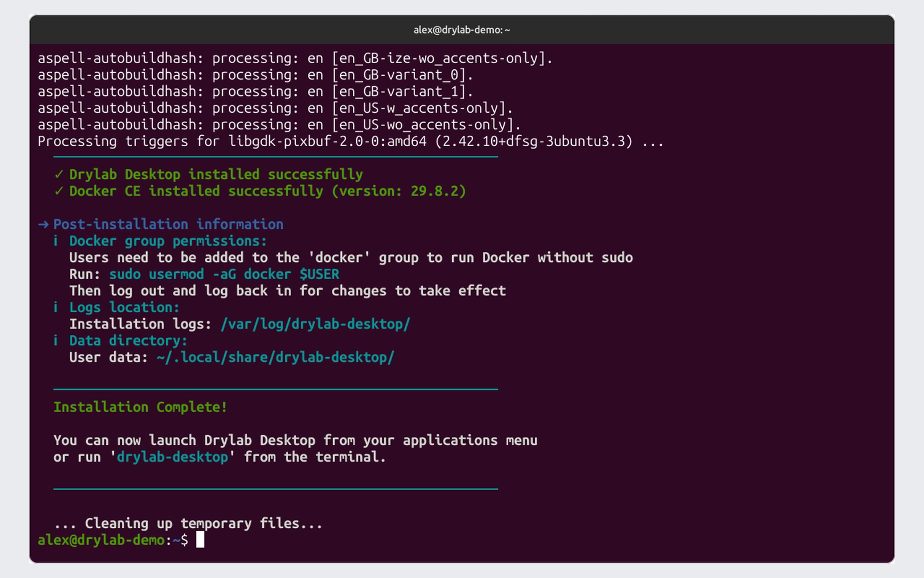
Task: Click 'You can now launch Drylab Desktop' line
Action: (x=296, y=440)
